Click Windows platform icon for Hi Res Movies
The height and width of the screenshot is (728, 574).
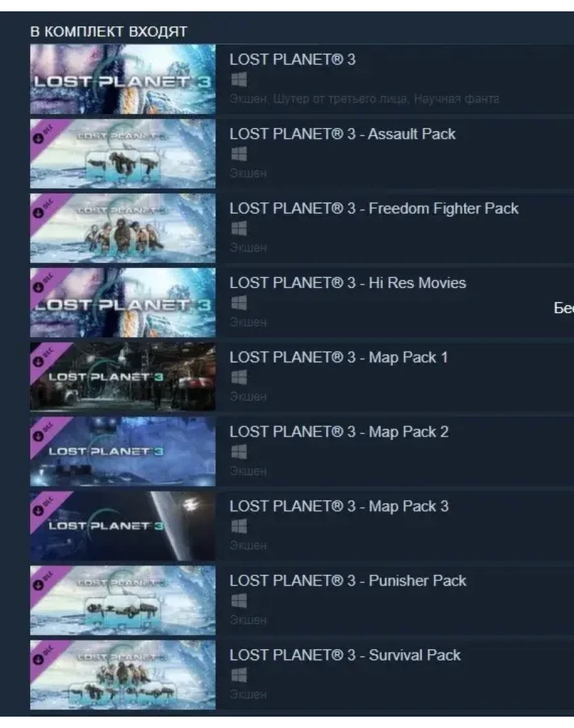point(239,303)
